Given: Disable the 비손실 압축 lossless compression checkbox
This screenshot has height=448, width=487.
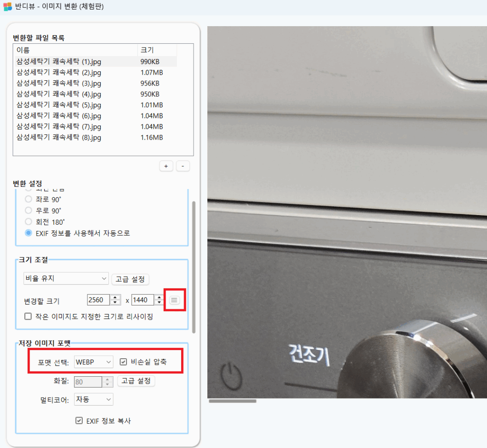Looking at the screenshot, I should point(124,362).
